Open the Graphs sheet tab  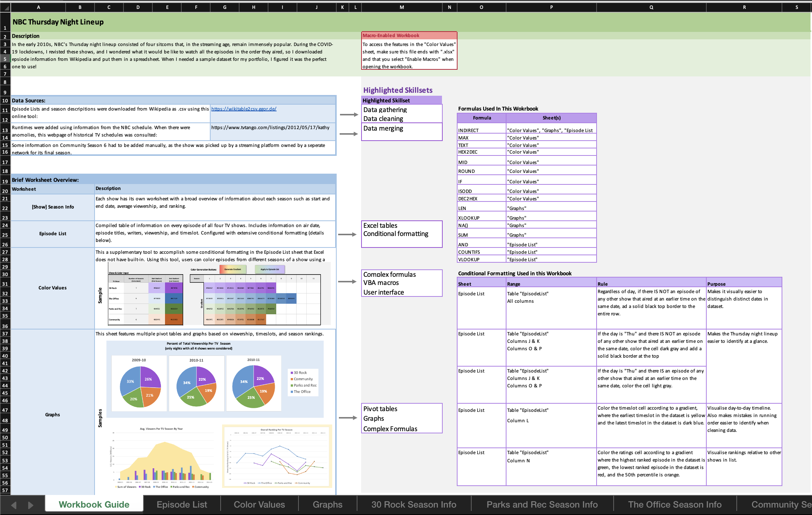click(x=327, y=505)
